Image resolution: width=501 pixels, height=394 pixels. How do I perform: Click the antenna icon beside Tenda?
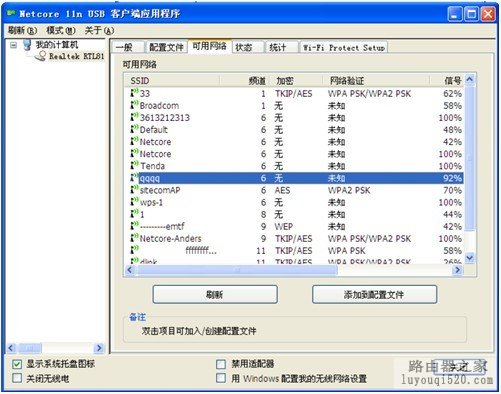click(135, 165)
